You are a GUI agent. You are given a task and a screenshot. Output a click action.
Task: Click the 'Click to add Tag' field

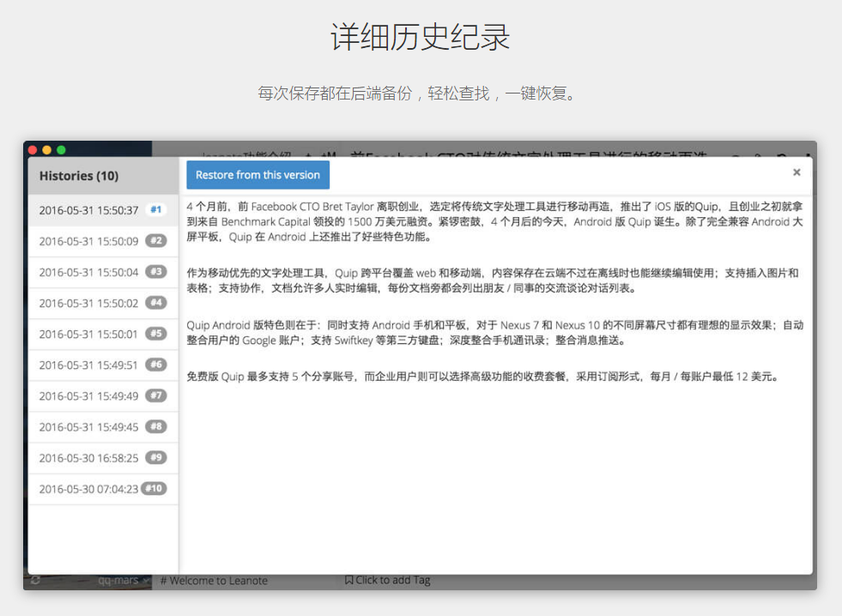(x=387, y=581)
